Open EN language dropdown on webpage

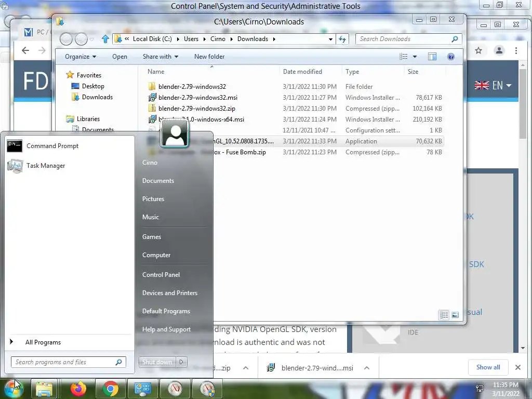493,85
